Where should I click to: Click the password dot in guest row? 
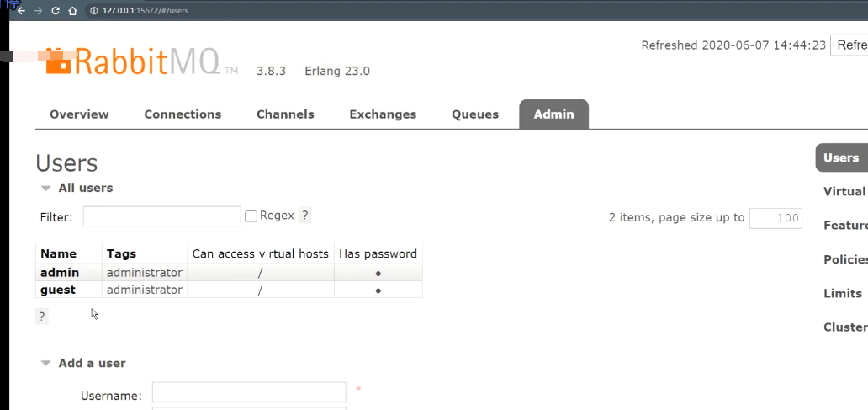(378, 290)
